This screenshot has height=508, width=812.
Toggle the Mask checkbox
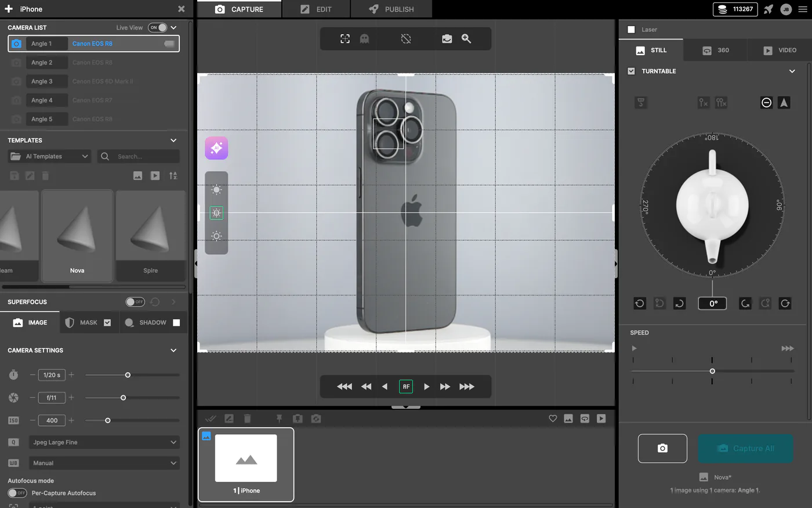click(107, 323)
